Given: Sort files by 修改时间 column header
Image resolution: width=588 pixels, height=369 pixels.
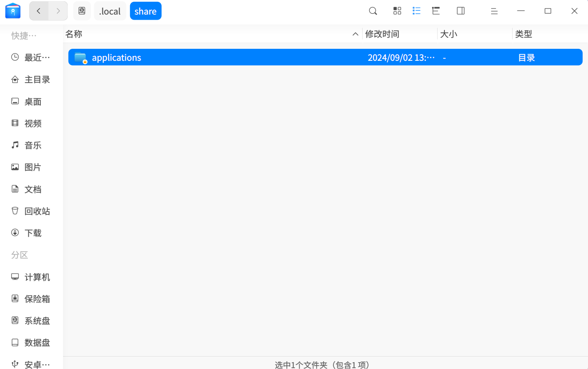Looking at the screenshot, I should [x=382, y=33].
